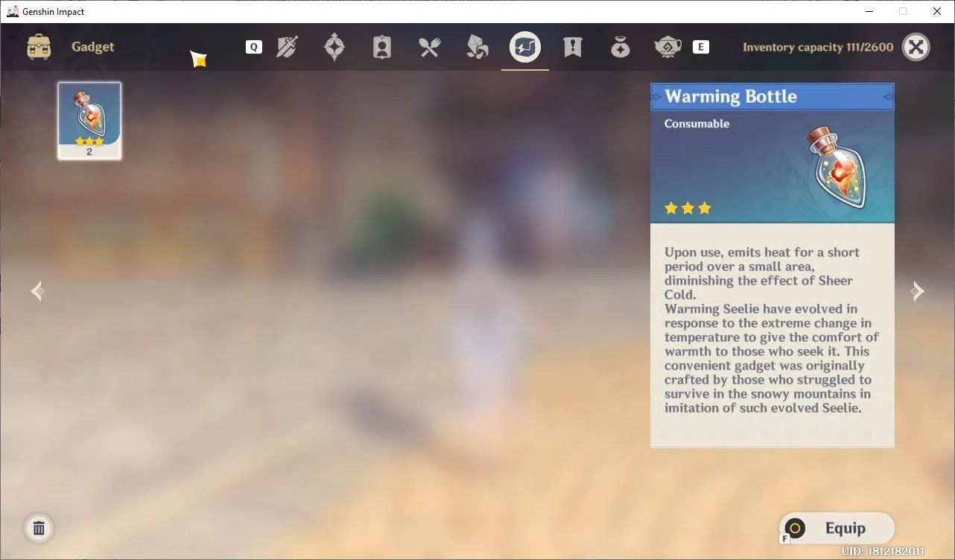Screen dimensions: 955x560
Task: Click the Q previous-tab key hint
Action: tap(254, 47)
